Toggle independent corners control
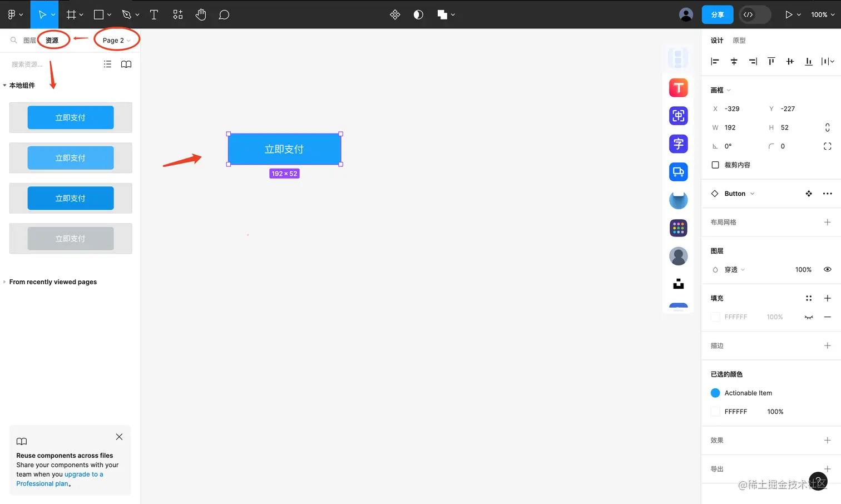 click(828, 146)
